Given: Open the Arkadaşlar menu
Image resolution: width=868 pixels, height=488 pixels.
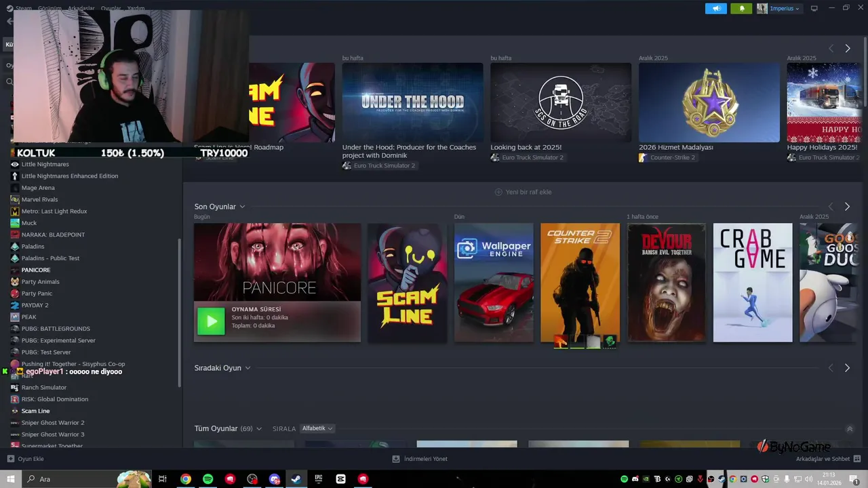Looking at the screenshot, I should click(x=81, y=8).
